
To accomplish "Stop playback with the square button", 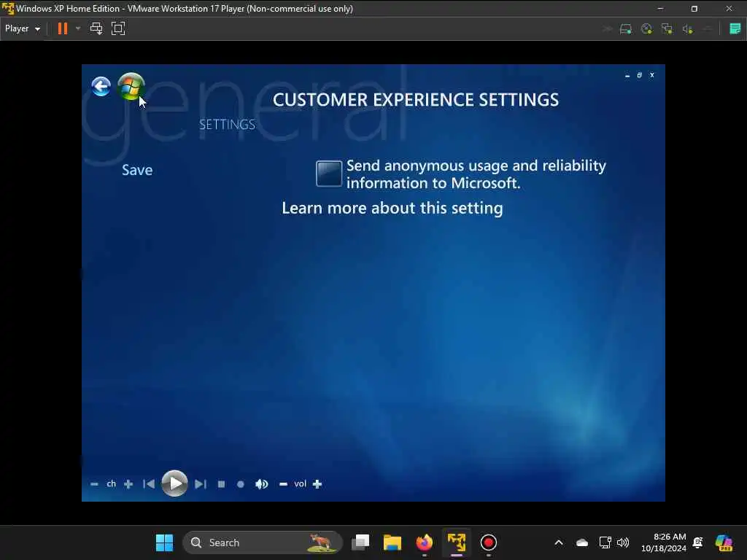I will [x=221, y=484].
